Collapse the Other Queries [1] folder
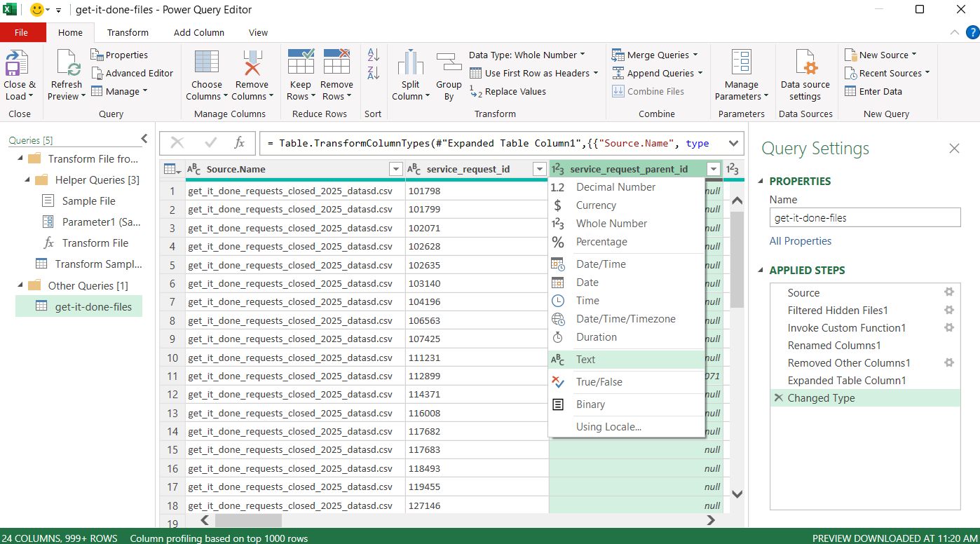 (20, 285)
